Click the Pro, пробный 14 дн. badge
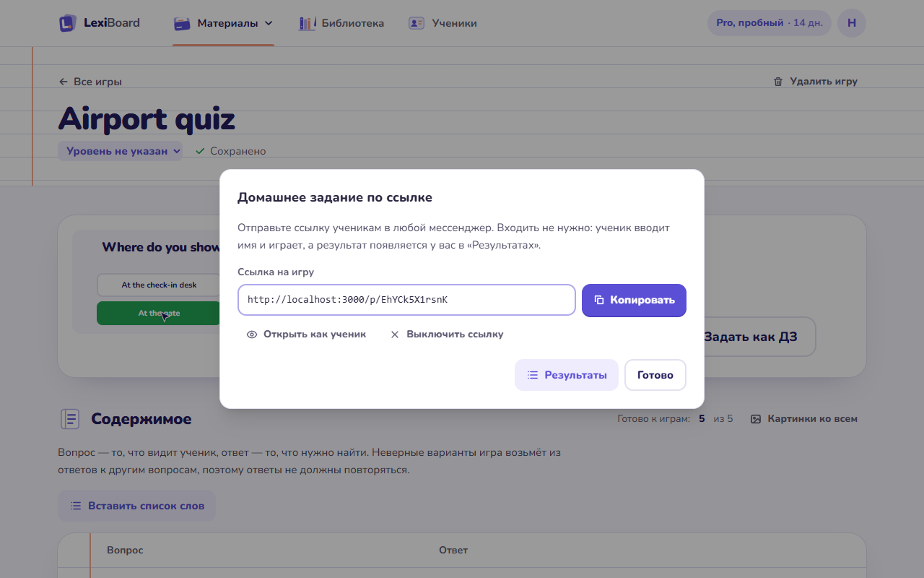 click(x=769, y=23)
